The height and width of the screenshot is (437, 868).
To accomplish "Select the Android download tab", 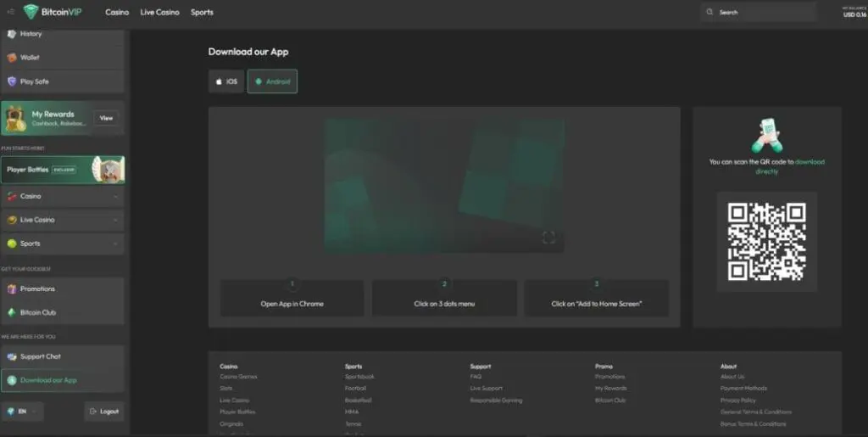I will coord(272,81).
